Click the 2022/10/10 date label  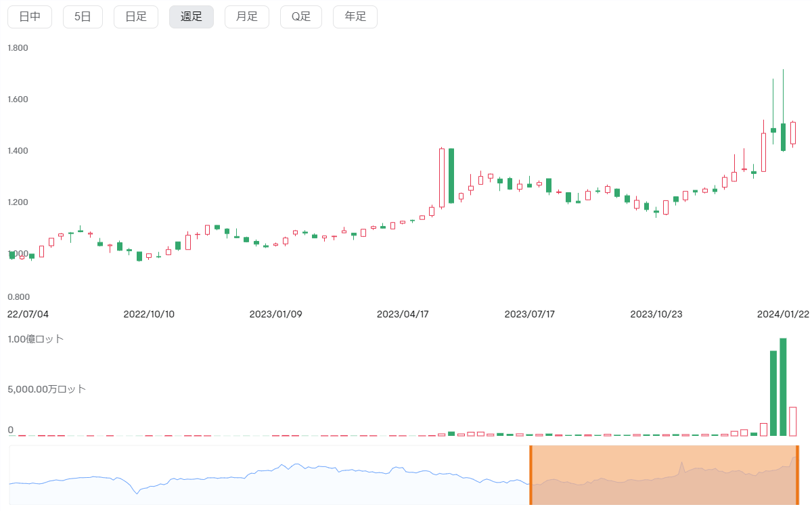point(149,314)
